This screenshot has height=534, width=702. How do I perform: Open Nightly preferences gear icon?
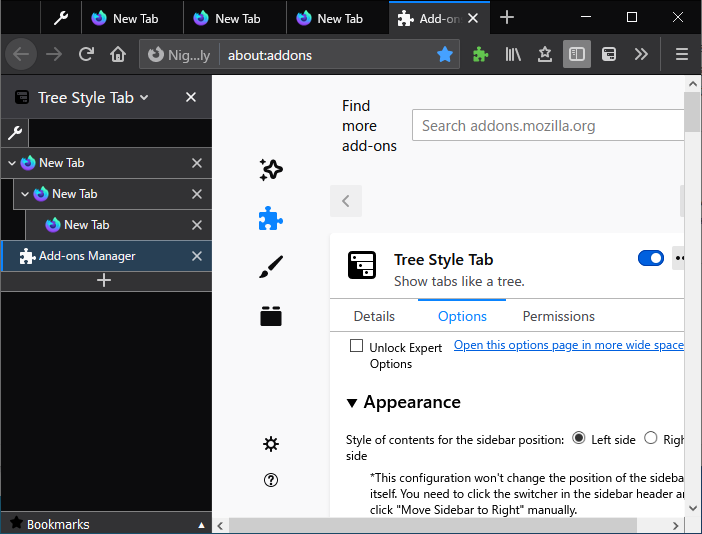(x=271, y=444)
